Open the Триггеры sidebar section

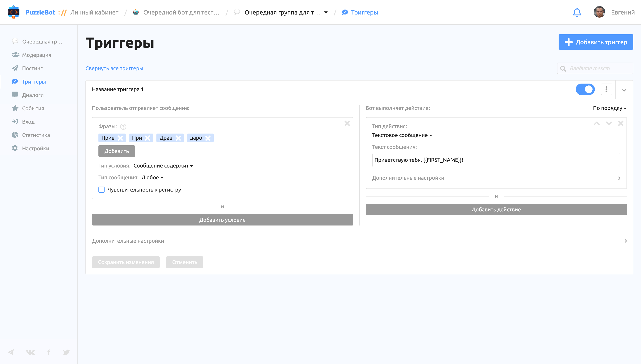point(29,81)
